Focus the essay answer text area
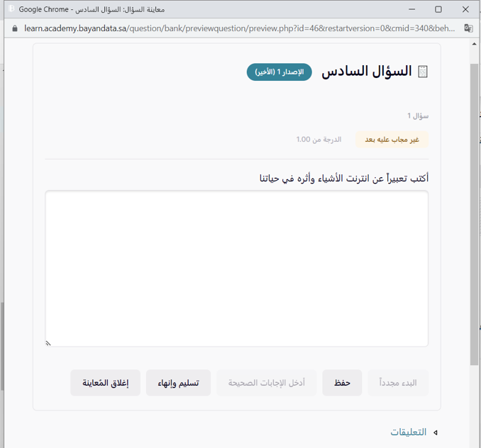This screenshot has width=481, height=448. [x=236, y=268]
